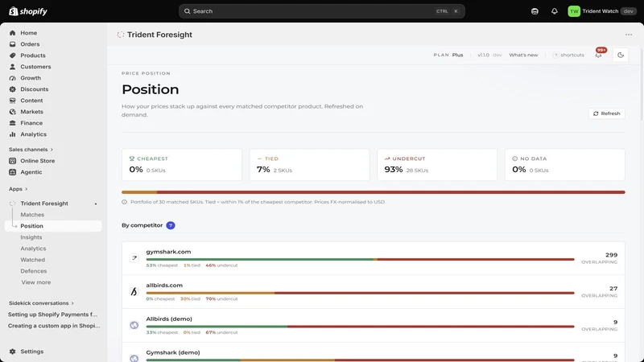Focus the Shopify search field
The width and height of the screenshot is (644, 362).
pyautogui.click(x=321, y=11)
